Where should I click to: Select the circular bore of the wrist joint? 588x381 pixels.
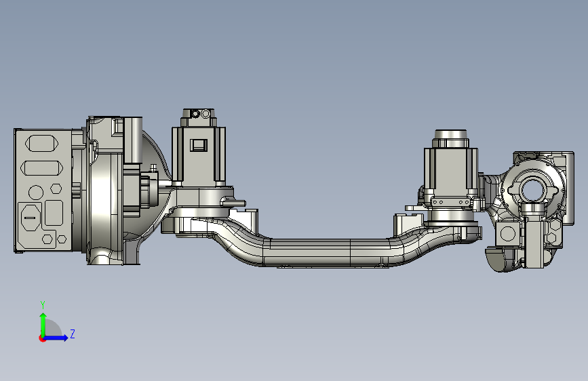(532, 190)
